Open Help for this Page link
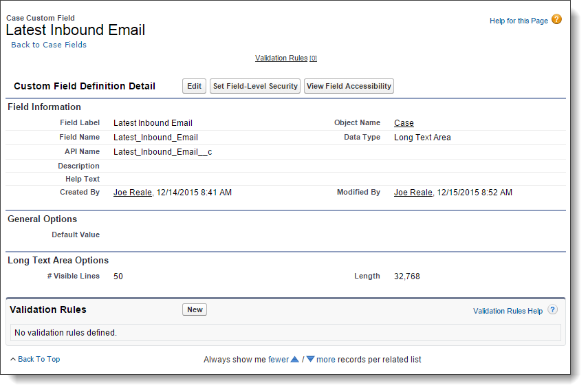 (519, 21)
